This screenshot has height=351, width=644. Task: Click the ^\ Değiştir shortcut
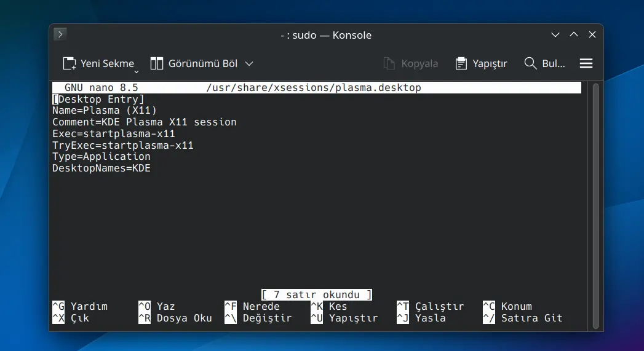point(258,318)
